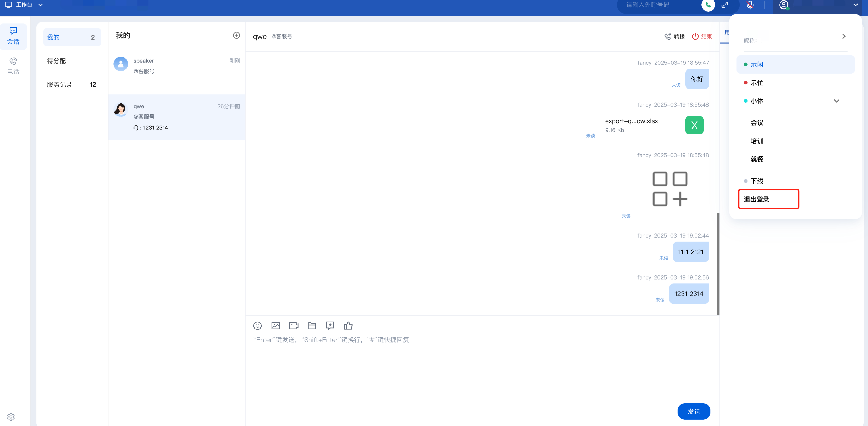
Task: Set status to 示闲
Action: 757,64
